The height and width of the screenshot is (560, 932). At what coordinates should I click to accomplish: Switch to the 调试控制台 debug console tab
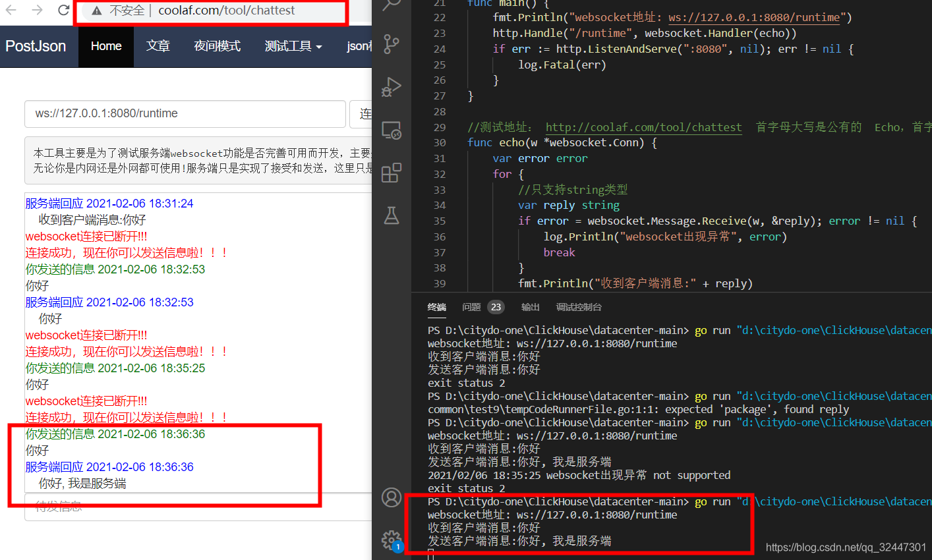579,307
